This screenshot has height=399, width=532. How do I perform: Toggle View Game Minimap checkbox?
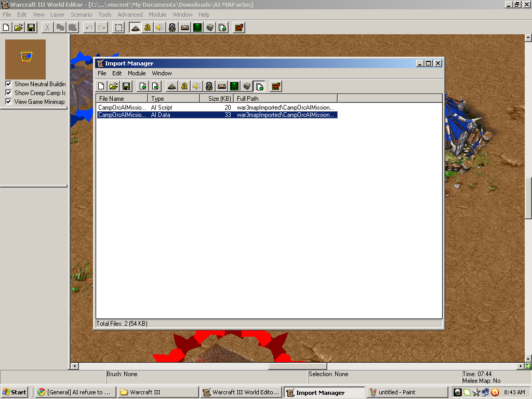pos(8,101)
